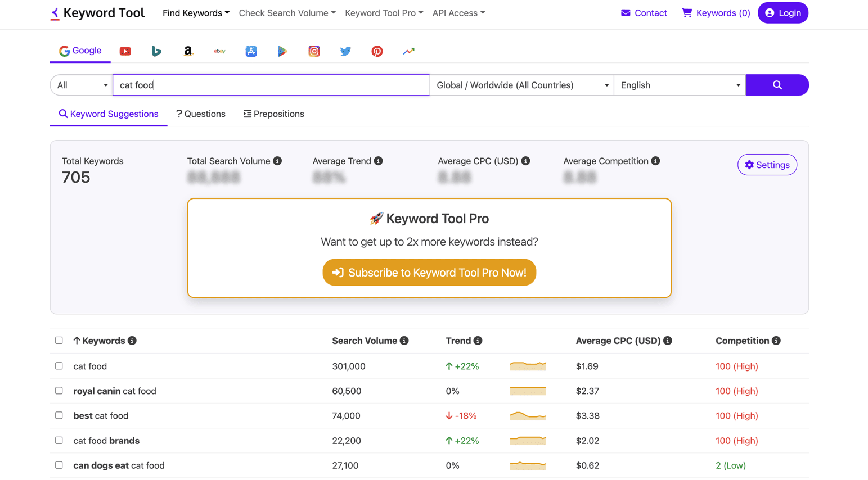868x480 pixels.
Task: Open the Keywords (0) cart link
Action: (x=716, y=13)
